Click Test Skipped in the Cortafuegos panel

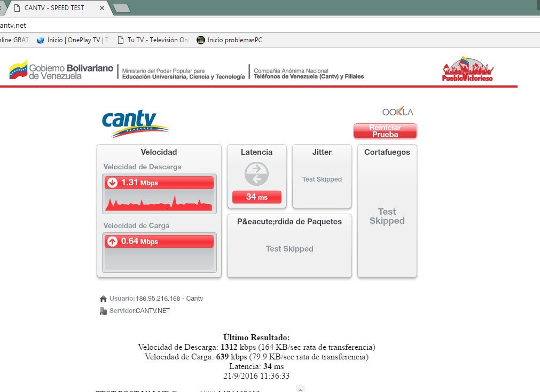click(387, 216)
